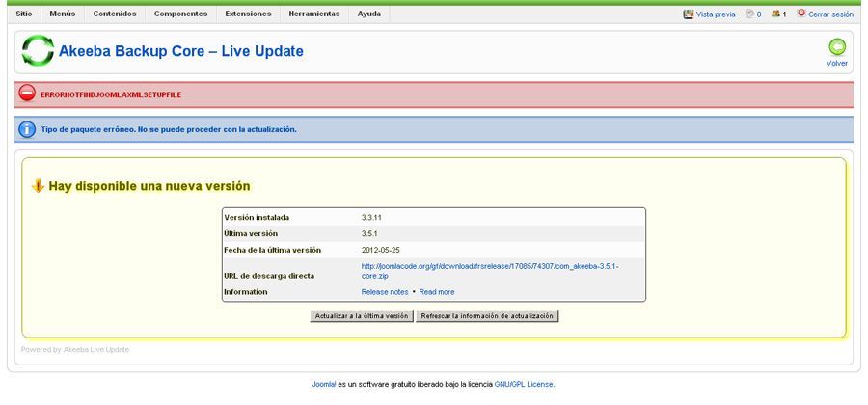The height and width of the screenshot is (405, 868).
Task: Click the logged-in users icon
Action: (775, 13)
